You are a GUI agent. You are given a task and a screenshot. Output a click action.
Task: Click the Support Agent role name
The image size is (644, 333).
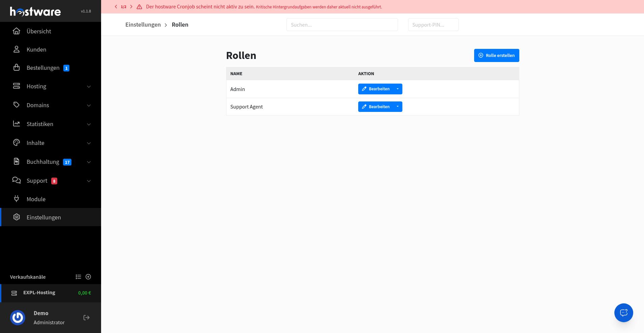coord(246,107)
